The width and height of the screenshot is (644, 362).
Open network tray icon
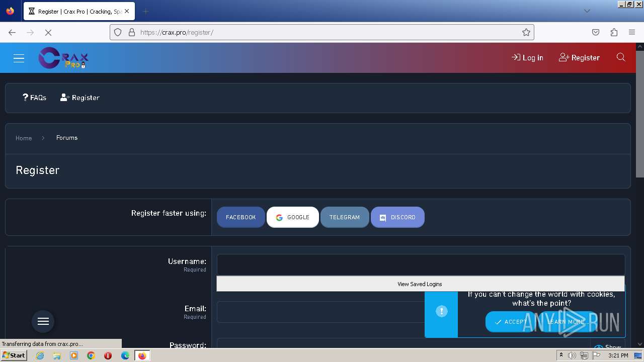coord(584,355)
